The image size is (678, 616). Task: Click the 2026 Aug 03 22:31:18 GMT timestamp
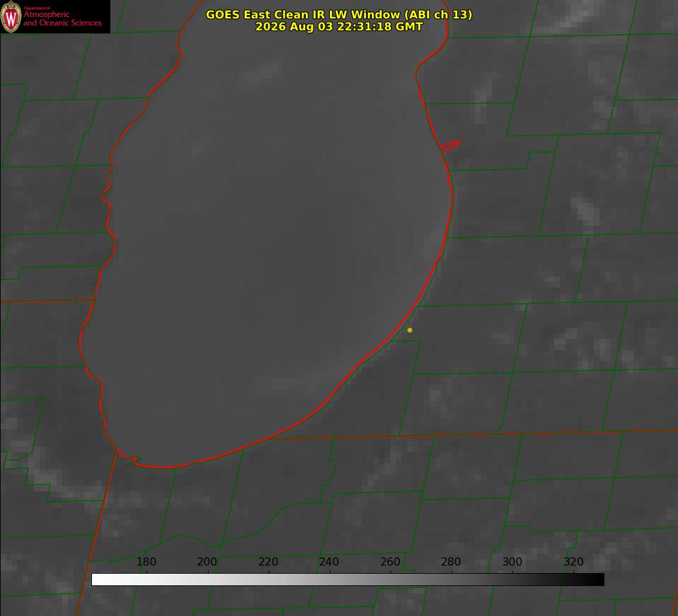(x=339, y=27)
